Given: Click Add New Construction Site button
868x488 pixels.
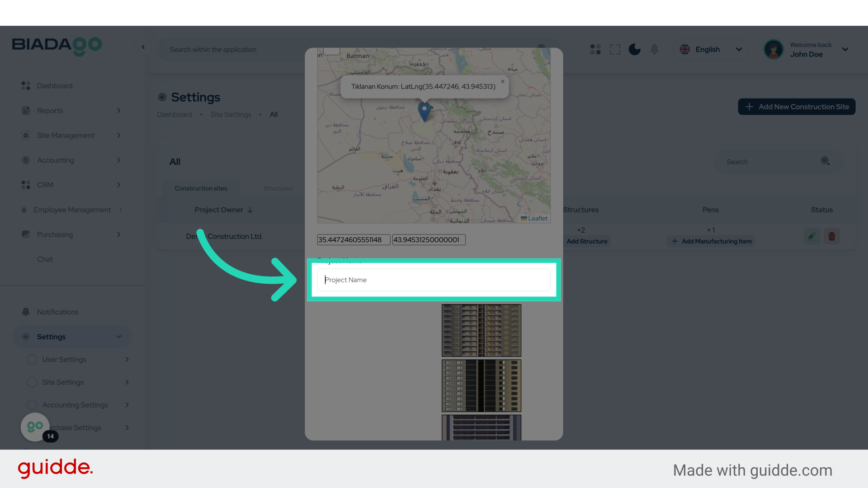Looking at the screenshot, I should 796,107.
